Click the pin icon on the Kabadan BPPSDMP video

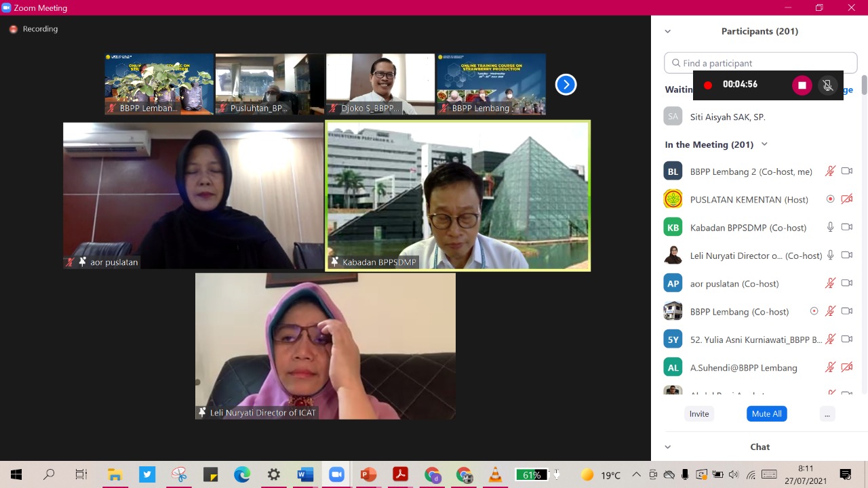pyautogui.click(x=334, y=262)
